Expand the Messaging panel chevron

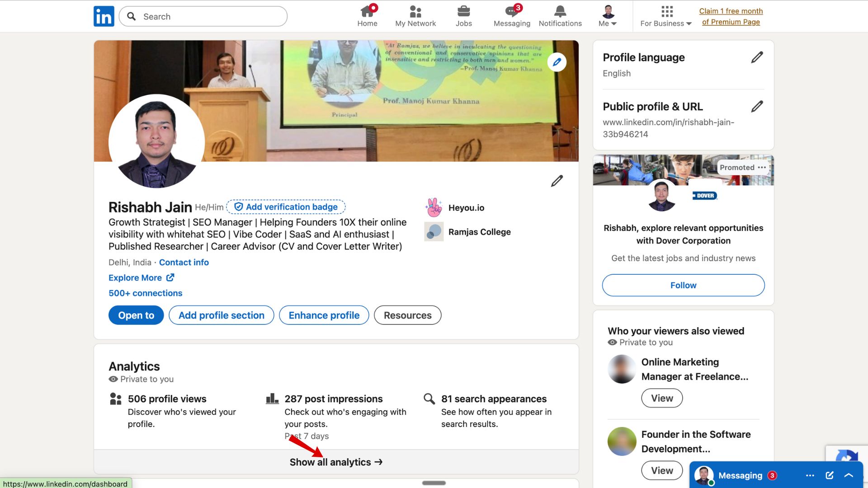pyautogui.click(x=849, y=475)
